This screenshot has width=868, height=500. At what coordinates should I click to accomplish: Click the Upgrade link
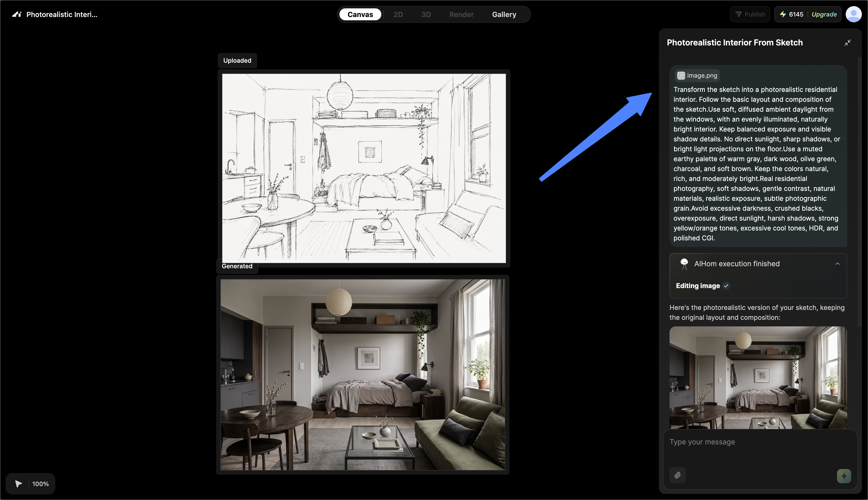(824, 14)
